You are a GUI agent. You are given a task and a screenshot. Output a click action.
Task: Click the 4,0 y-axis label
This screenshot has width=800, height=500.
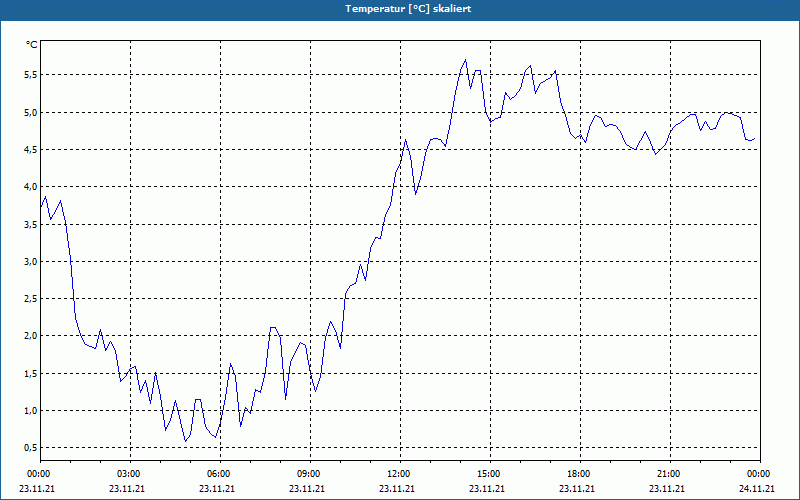32,187
